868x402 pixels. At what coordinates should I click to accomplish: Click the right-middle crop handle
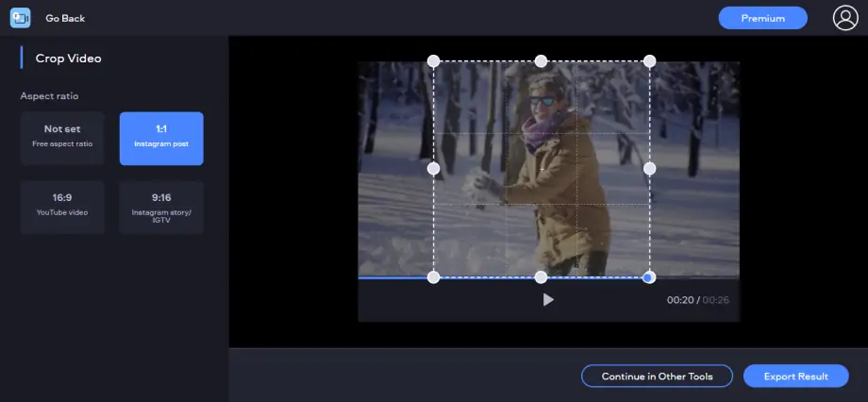(649, 168)
